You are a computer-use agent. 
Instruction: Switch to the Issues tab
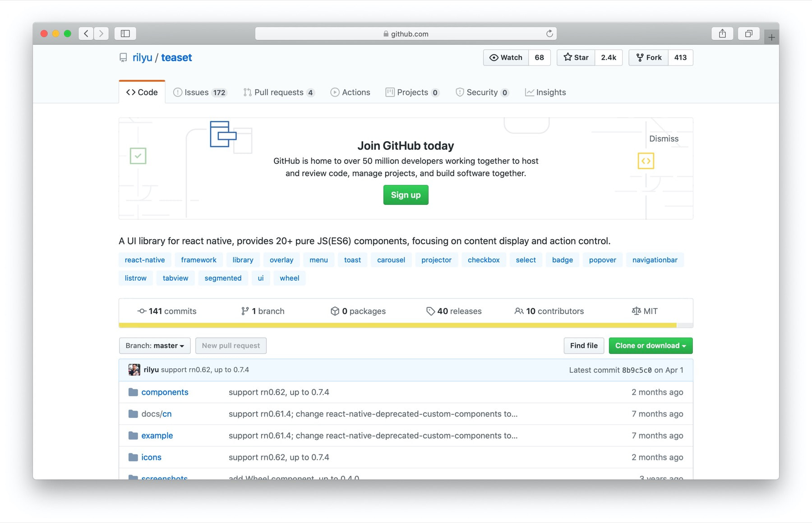coord(200,92)
